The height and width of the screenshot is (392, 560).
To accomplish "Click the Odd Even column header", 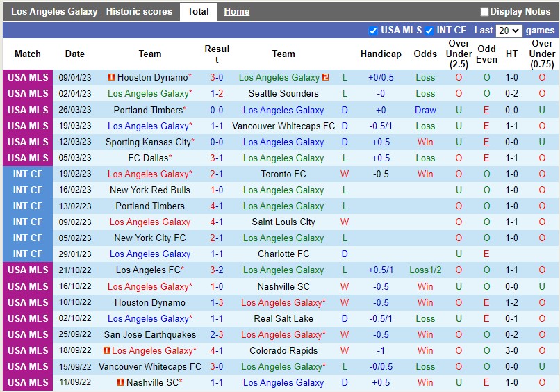I will 486,54.
